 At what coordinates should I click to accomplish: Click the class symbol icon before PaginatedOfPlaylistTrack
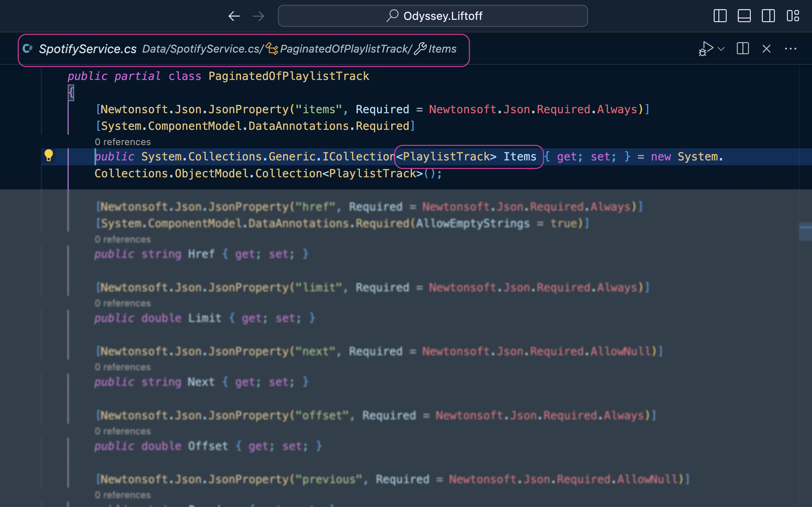(272, 49)
